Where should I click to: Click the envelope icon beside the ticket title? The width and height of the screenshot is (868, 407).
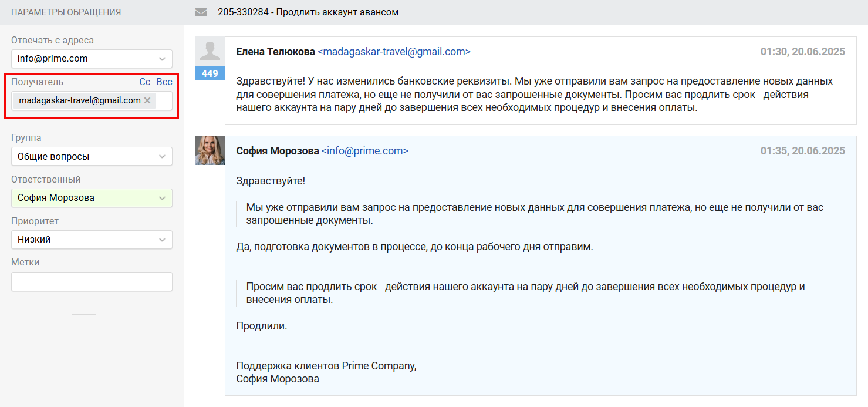tap(201, 12)
